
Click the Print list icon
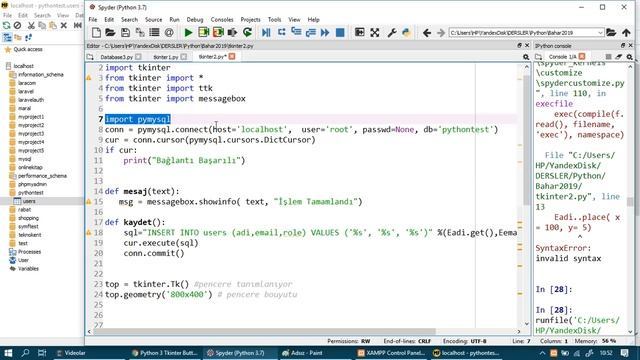pyautogui.click(x=154, y=33)
